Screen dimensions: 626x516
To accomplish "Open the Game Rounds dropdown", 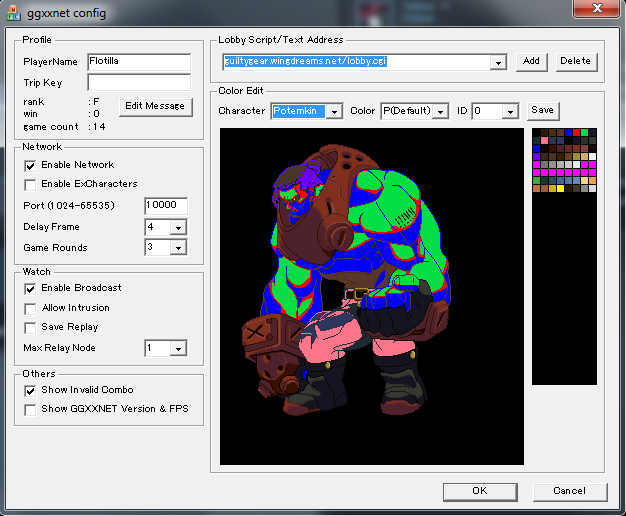I will [178, 248].
